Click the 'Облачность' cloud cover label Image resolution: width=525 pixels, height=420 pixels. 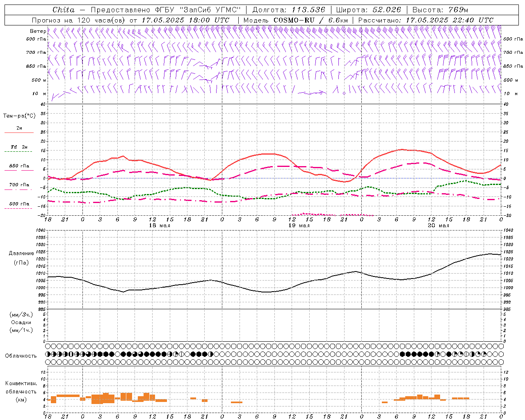[x=21, y=356]
